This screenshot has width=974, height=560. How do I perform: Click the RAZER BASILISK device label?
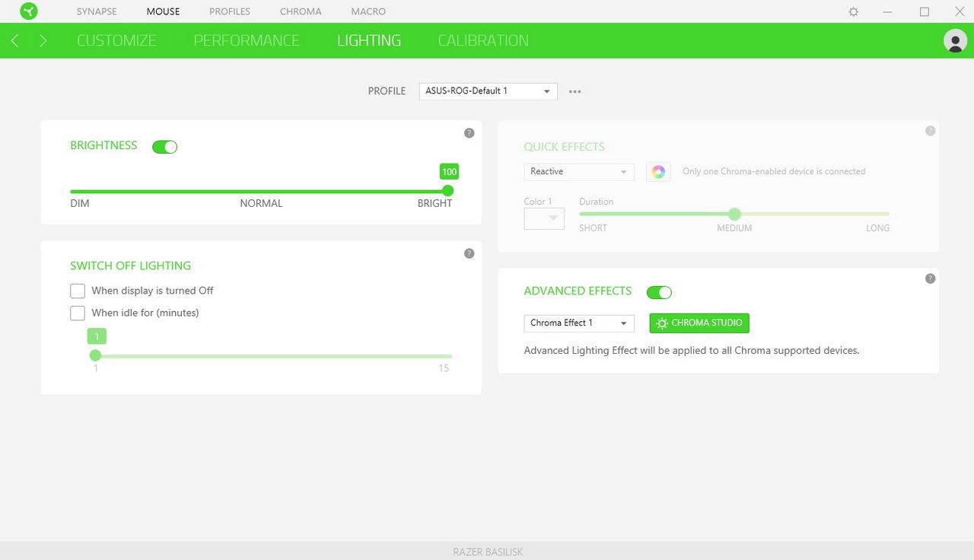point(488,552)
